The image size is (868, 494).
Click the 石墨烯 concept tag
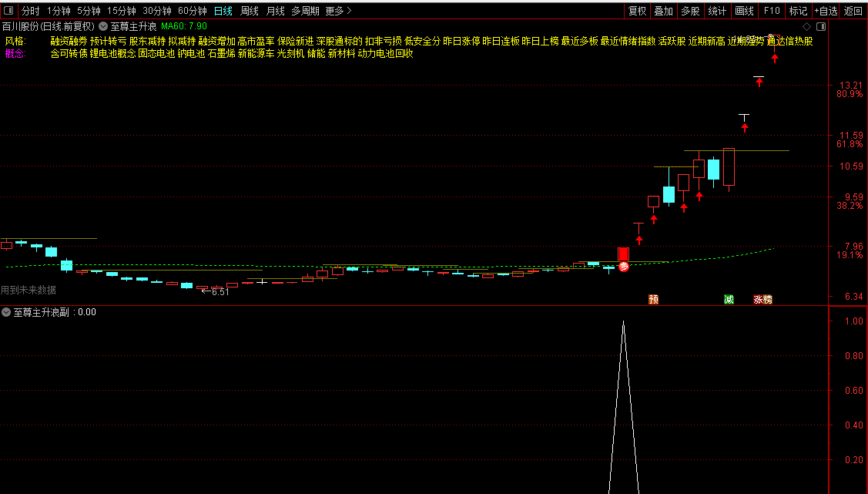click(x=222, y=53)
